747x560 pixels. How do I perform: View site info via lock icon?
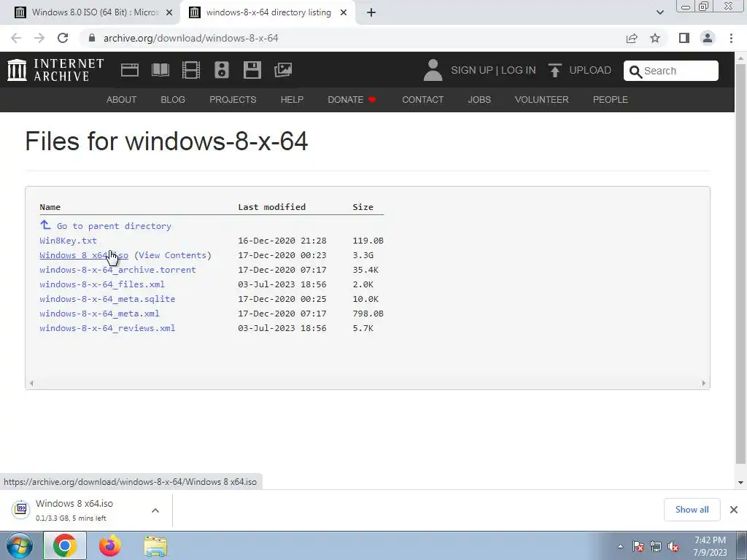92,38
